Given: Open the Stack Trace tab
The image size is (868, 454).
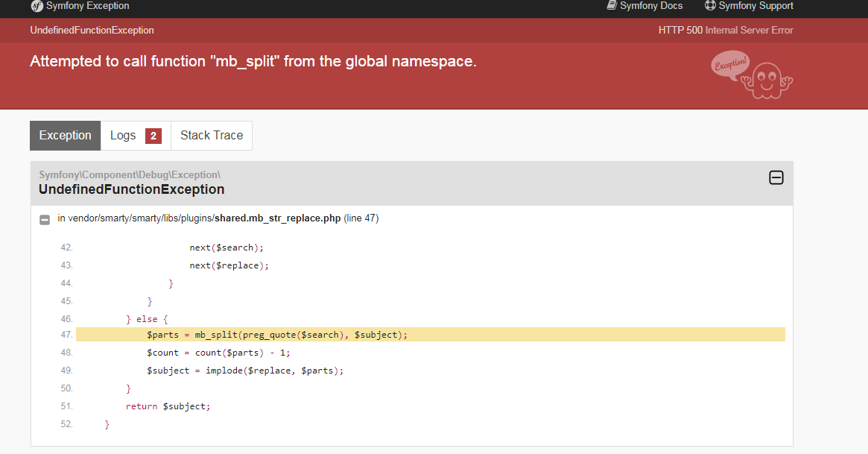Looking at the screenshot, I should [x=212, y=136].
